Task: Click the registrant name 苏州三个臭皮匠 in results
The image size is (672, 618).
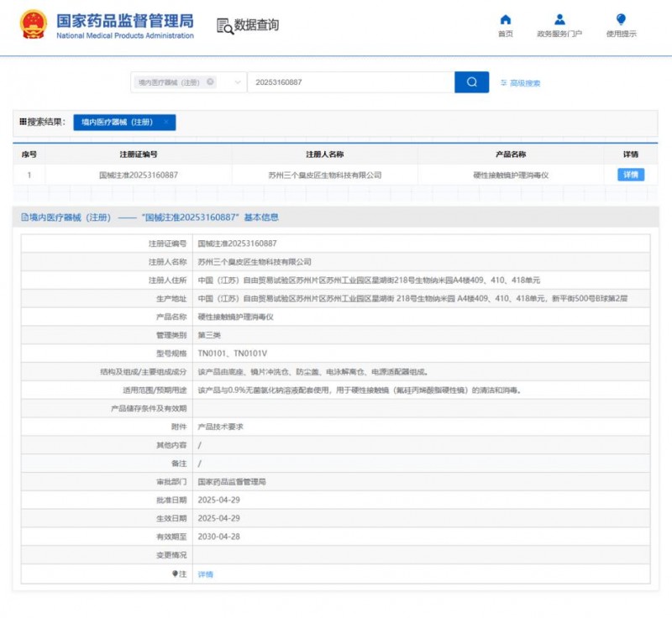Action: pos(324,175)
